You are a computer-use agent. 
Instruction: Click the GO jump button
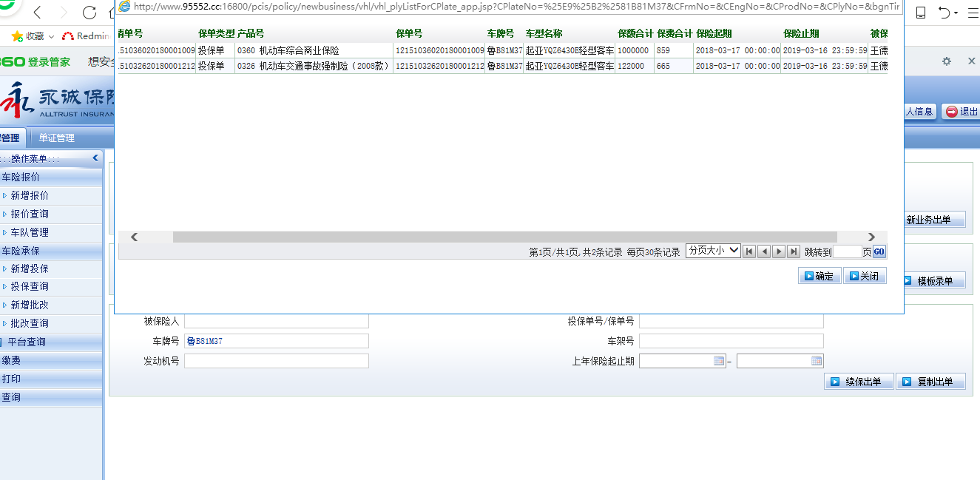pyautogui.click(x=879, y=251)
